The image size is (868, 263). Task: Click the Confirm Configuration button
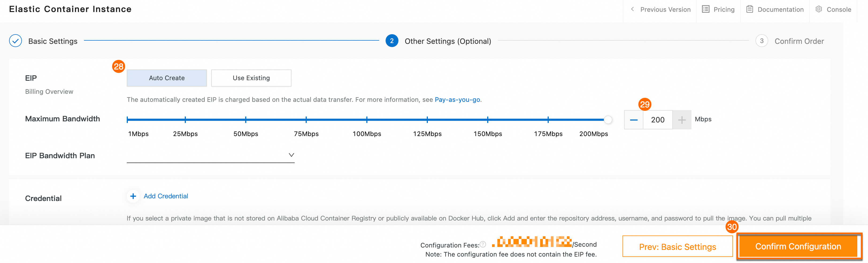pos(798,246)
